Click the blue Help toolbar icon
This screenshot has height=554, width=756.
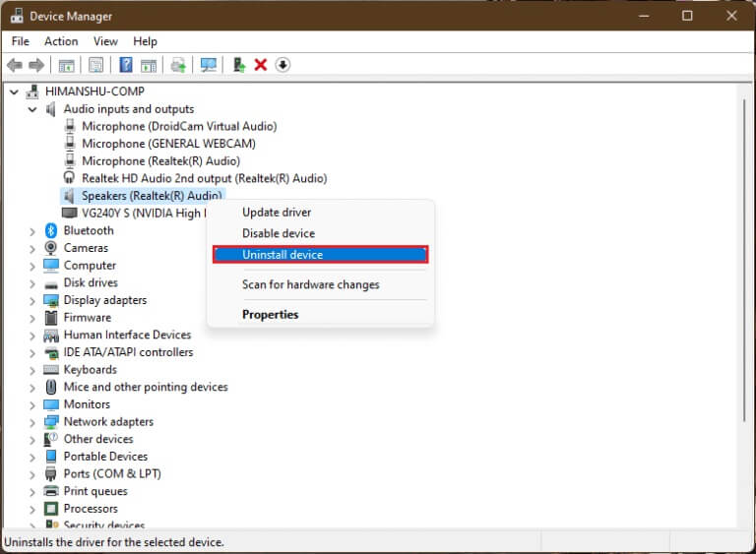click(x=126, y=65)
